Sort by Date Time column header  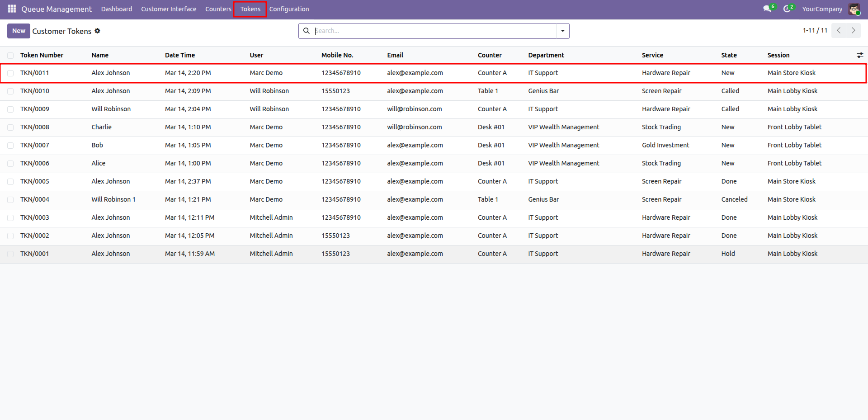[180, 55]
